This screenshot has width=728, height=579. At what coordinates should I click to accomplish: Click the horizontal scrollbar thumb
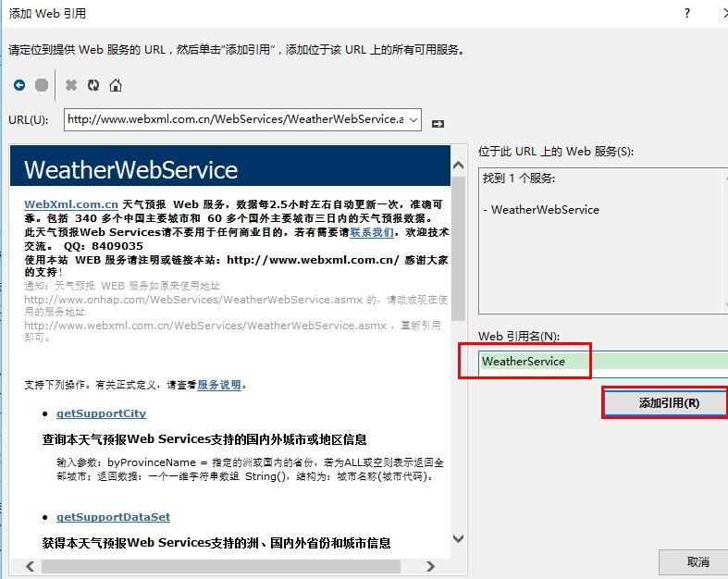click(221, 566)
